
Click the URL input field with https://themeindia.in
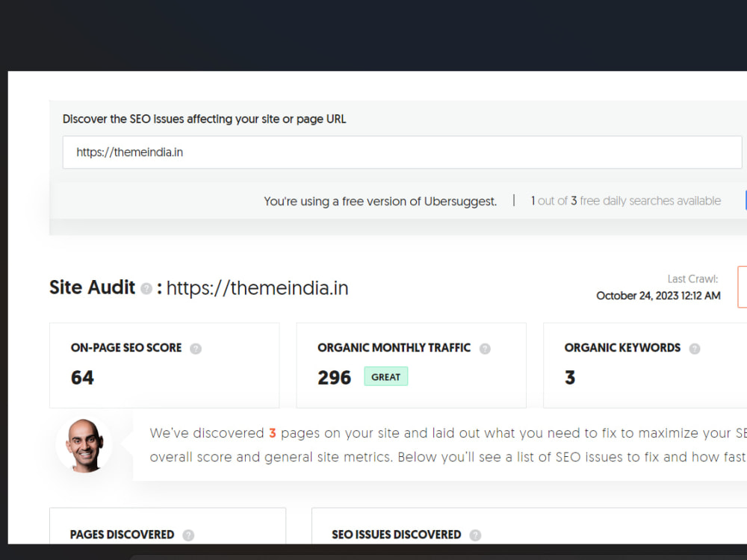(402, 152)
